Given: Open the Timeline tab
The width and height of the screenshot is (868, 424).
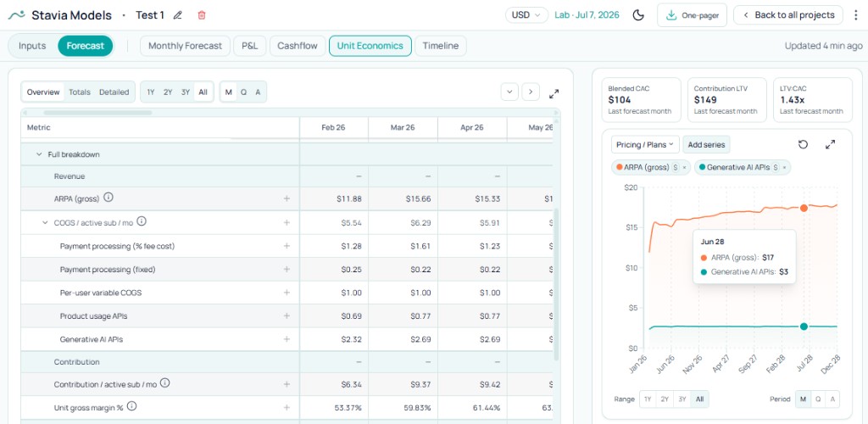Looking at the screenshot, I should click(441, 46).
